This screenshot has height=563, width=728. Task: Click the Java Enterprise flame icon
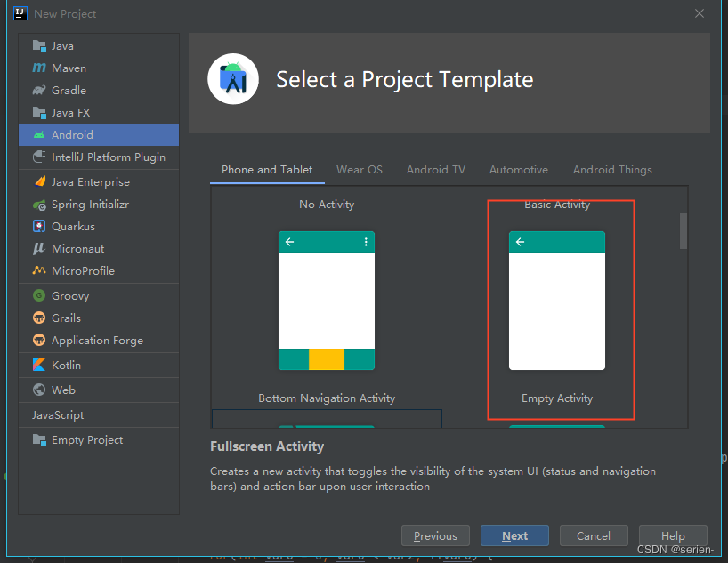[x=39, y=182]
